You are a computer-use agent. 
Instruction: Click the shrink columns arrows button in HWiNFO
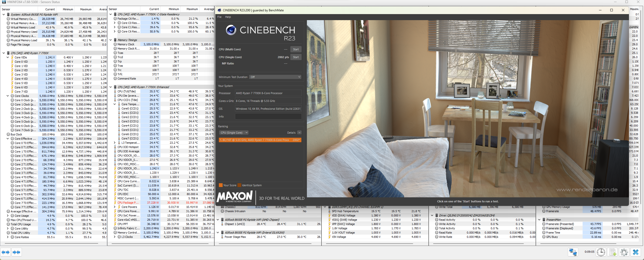[16, 252]
